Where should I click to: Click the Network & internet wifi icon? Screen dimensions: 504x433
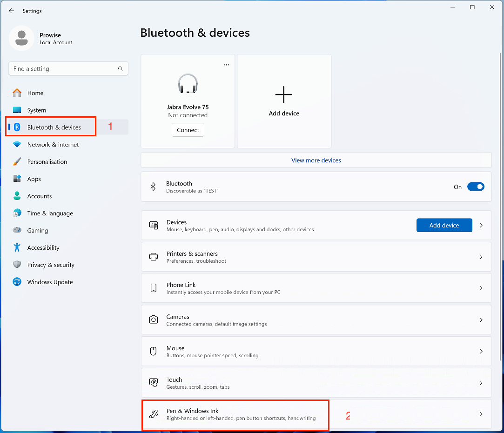(17, 145)
